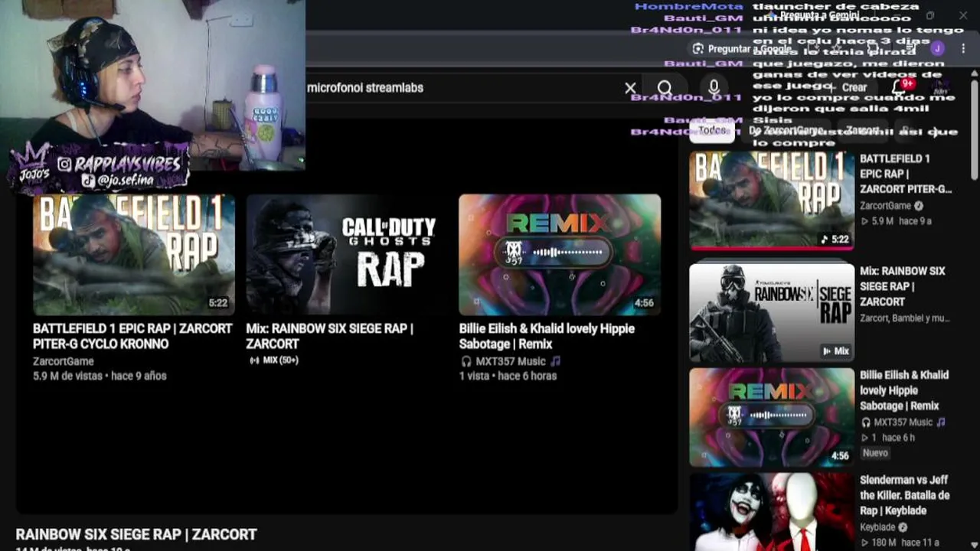
Task: Open YouTube notifications bell
Action: point(900,86)
